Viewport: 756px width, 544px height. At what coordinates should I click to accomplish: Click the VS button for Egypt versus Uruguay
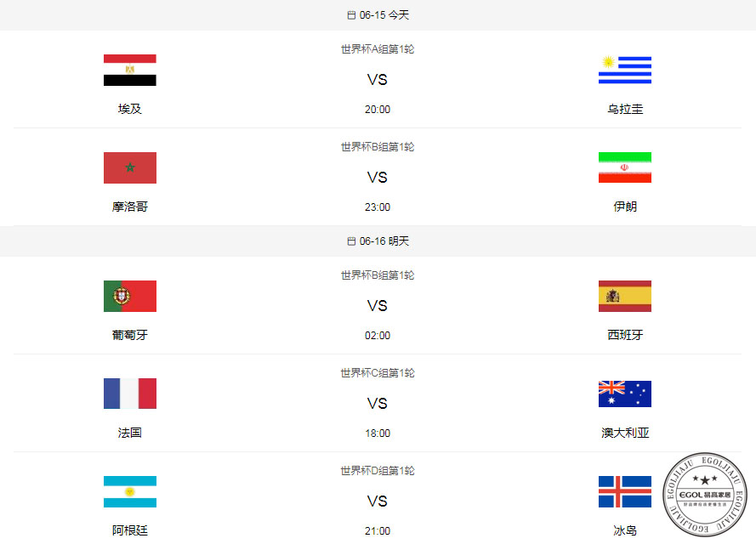click(377, 79)
